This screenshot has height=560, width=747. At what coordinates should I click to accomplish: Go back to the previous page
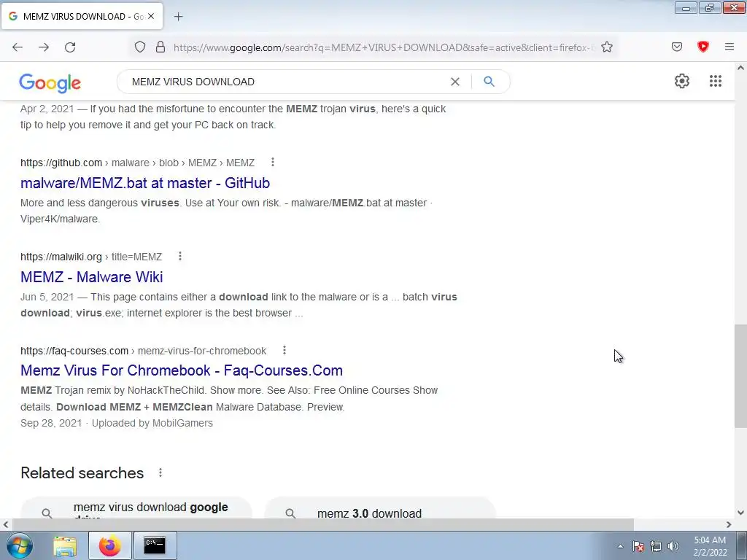(18, 47)
